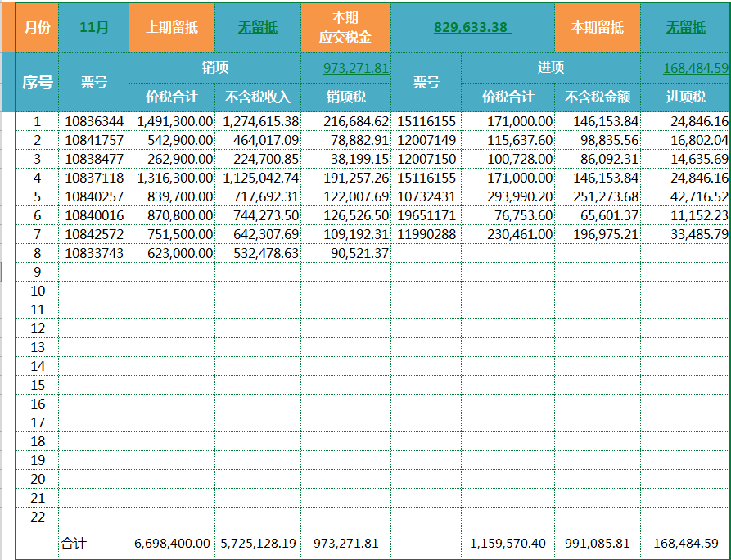Click the 序号 header cell
Screen dimensions: 731x560
38,82
